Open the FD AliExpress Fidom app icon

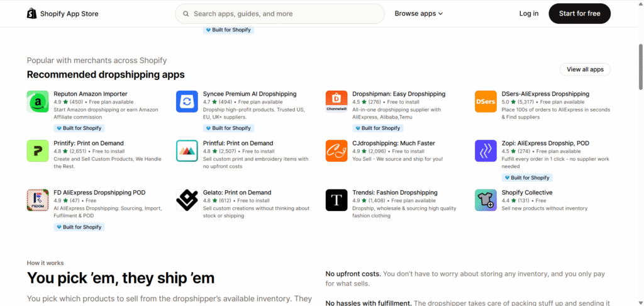tap(38, 200)
